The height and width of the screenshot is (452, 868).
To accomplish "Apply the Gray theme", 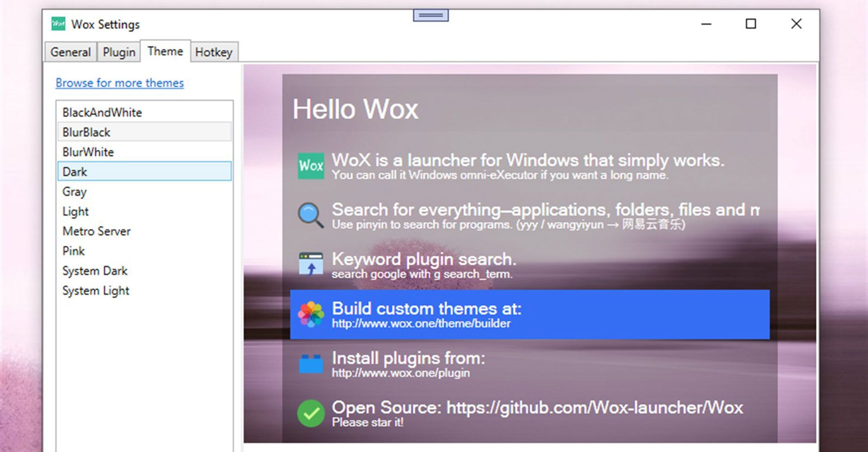I will pos(145,191).
